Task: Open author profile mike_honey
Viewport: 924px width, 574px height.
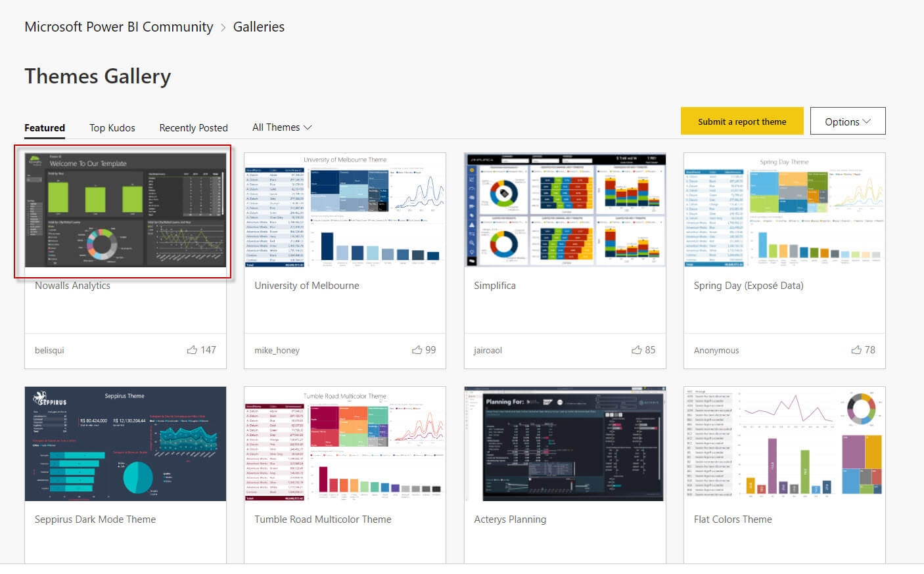Action: pos(277,351)
